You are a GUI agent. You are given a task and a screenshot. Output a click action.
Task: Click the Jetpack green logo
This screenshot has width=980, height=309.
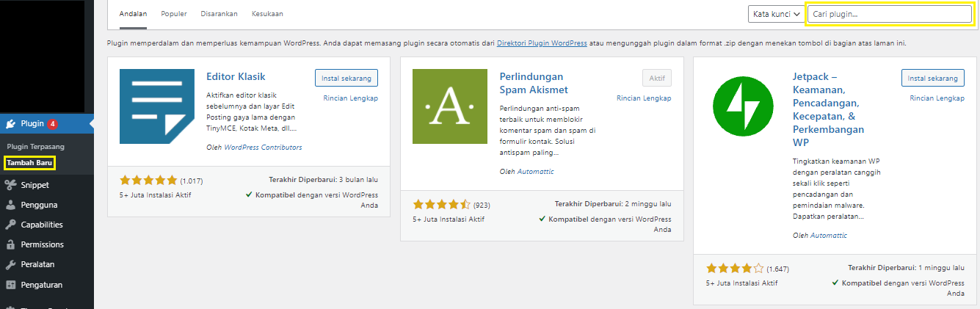click(743, 106)
